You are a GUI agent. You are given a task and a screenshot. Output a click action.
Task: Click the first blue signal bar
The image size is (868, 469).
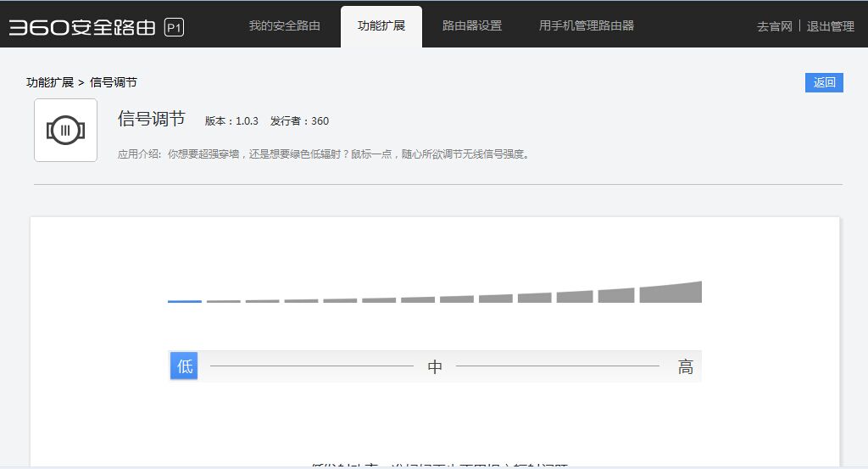184,301
